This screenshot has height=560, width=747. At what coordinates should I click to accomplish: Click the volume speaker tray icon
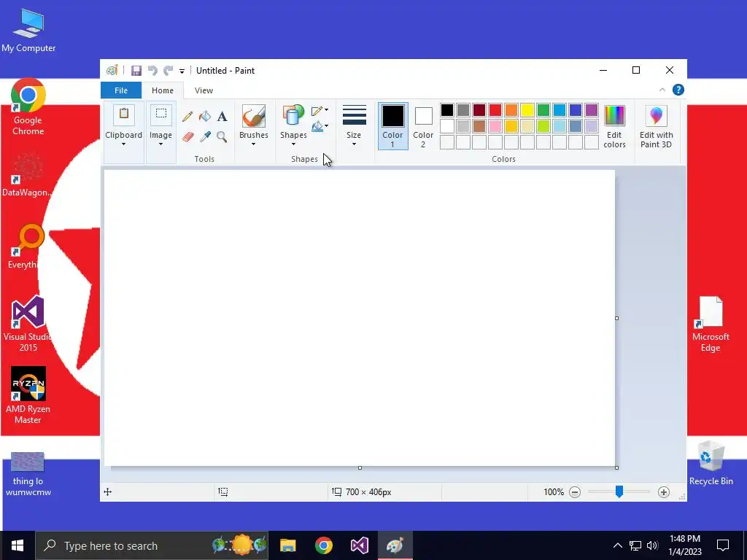[652, 545]
